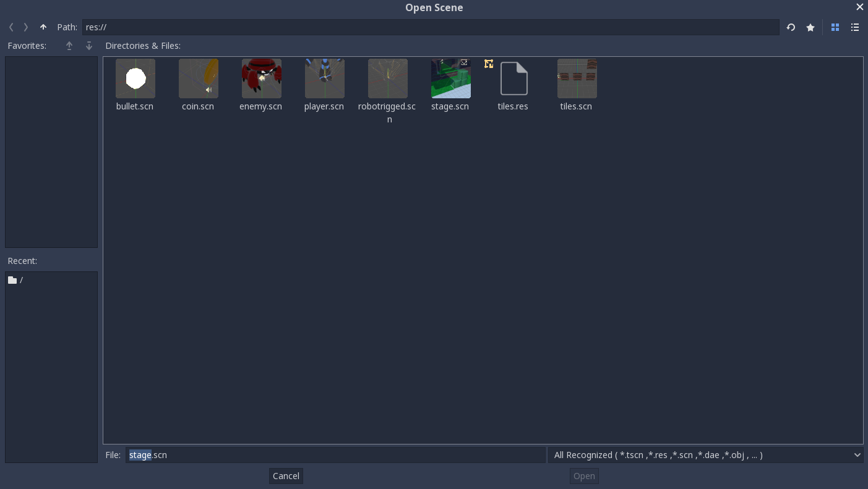
Task: Switch to thumbnails grid view
Action: [835, 27]
